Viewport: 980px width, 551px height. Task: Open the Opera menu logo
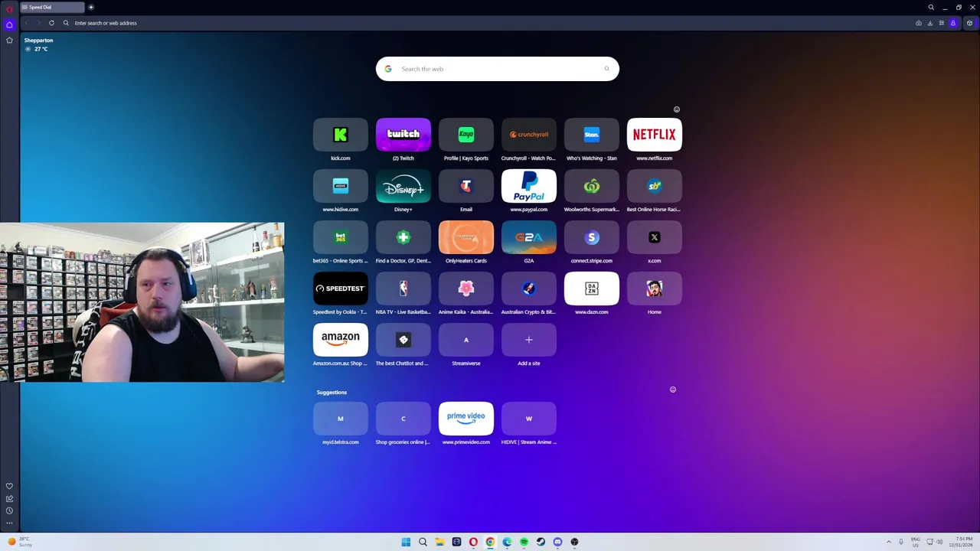[9, 8]
